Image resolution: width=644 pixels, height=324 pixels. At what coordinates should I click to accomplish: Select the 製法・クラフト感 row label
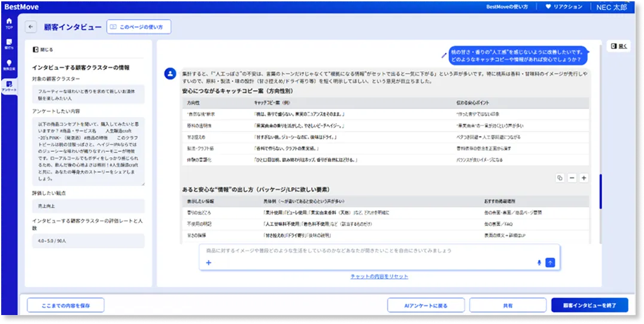click(x=201, y=148)
